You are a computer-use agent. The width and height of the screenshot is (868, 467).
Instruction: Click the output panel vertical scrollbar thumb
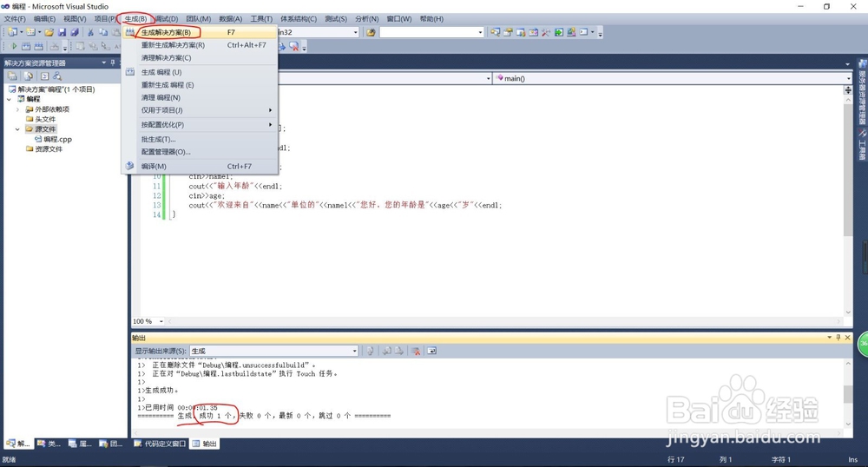847,394
